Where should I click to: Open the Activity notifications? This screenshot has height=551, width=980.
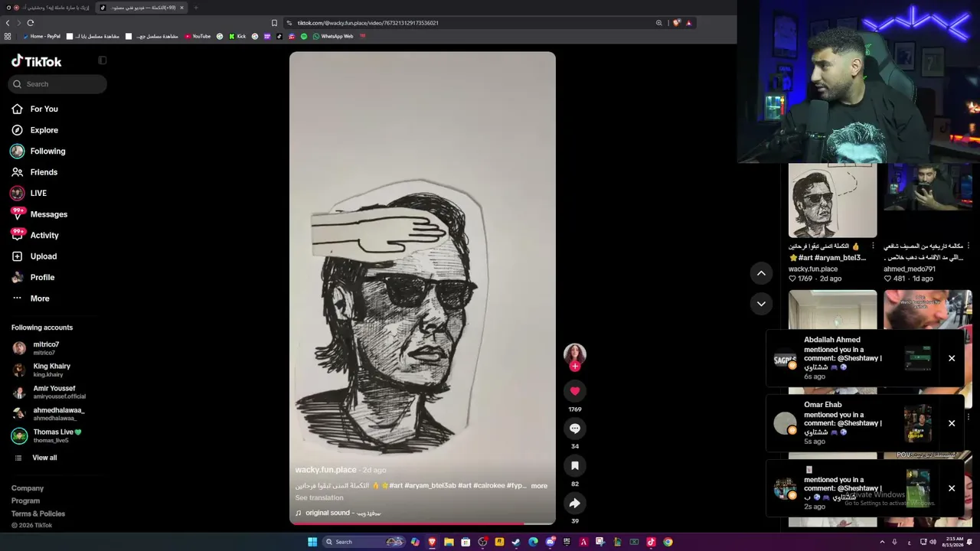[35, 235]
